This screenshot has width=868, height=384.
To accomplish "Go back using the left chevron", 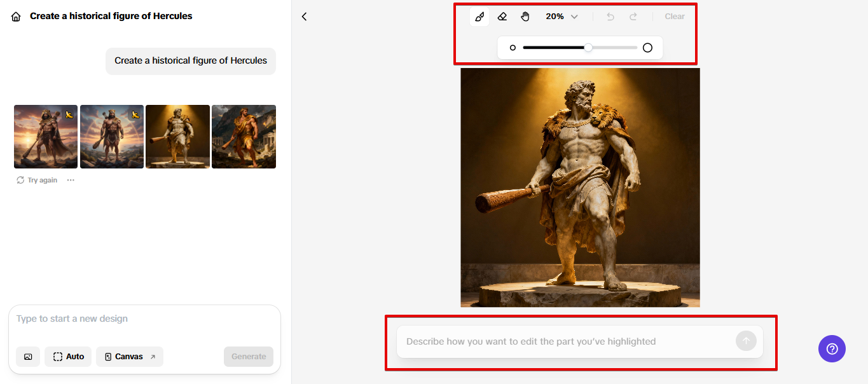I will pyautogui.click(x=304, y=17).
